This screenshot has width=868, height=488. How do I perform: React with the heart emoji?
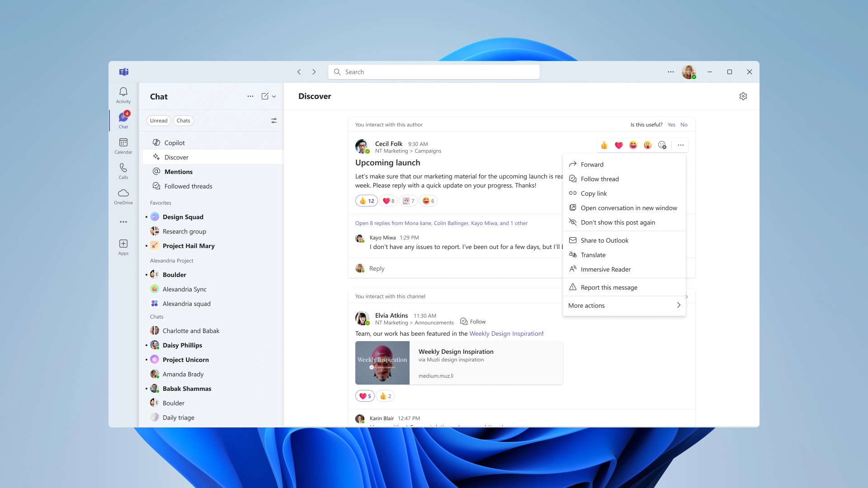pos(618,145)
